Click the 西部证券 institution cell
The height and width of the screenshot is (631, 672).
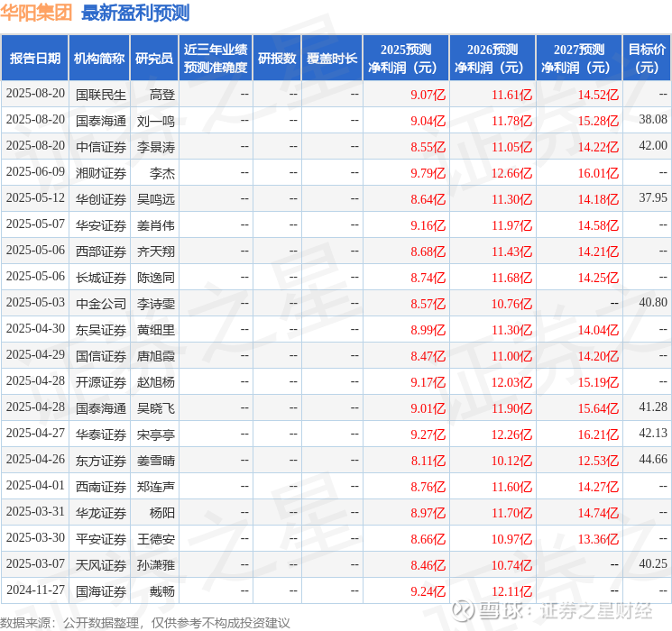tap(101, 251)
